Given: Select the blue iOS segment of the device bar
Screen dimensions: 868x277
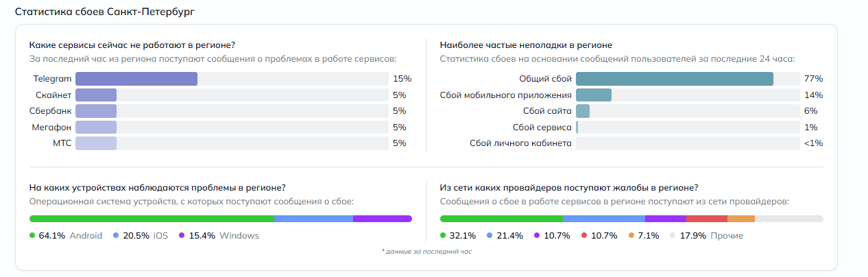Looking at the screenshot, I should [x=313, y=219].
